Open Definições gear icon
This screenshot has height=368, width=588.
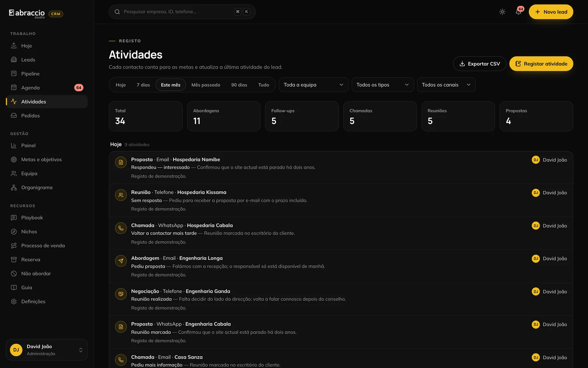point(14,301)
